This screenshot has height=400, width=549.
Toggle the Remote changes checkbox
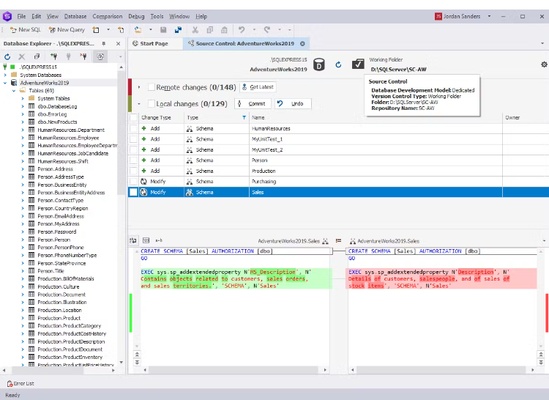(151, 87)
